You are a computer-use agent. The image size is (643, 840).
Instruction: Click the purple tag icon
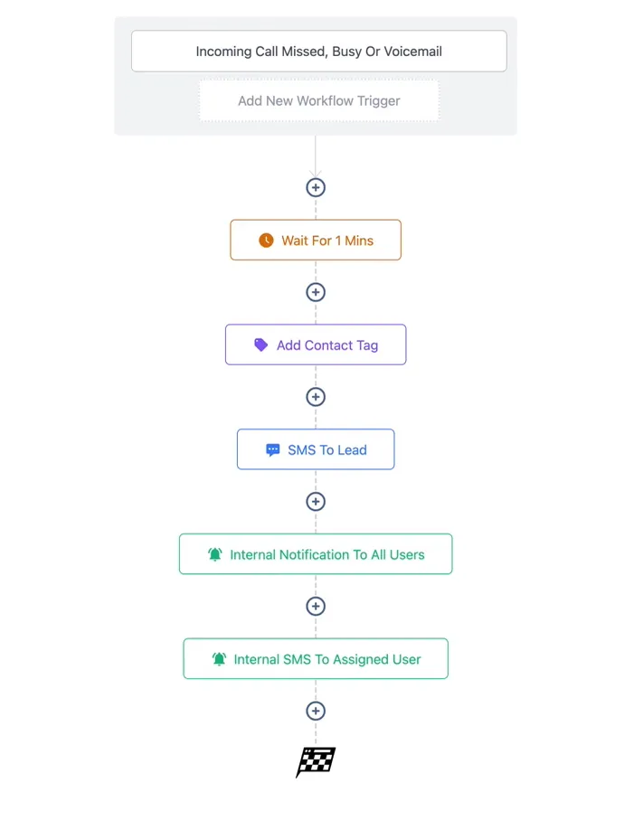(x=261, y=345)
